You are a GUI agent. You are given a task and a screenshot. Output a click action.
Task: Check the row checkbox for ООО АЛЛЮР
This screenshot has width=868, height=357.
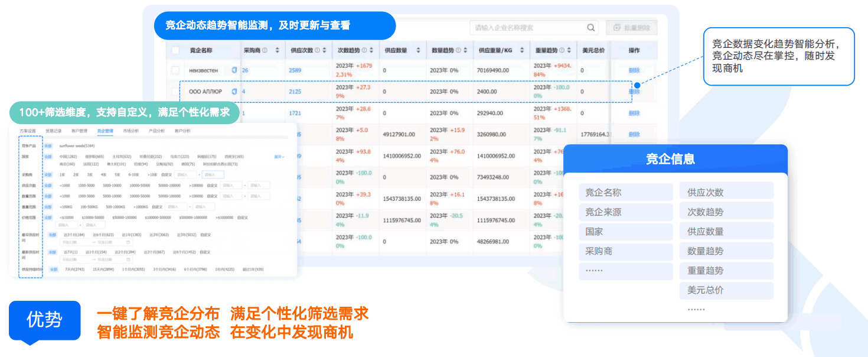[x=174, y=92]
